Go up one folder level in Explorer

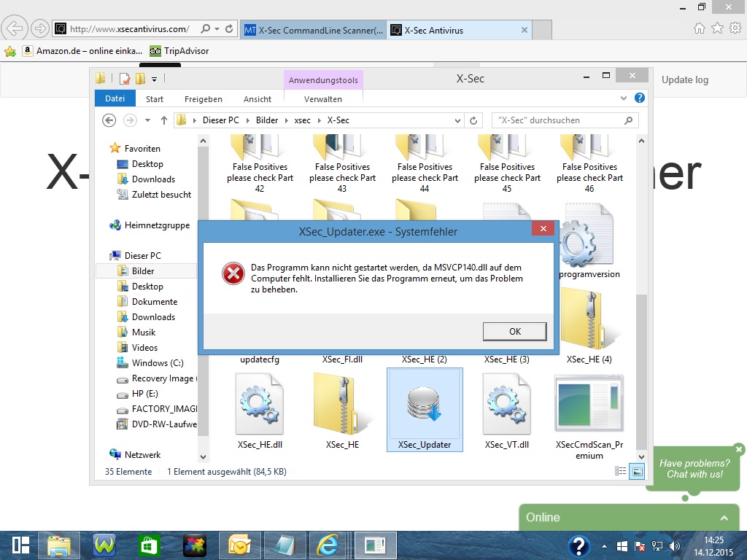click(164, 120)
